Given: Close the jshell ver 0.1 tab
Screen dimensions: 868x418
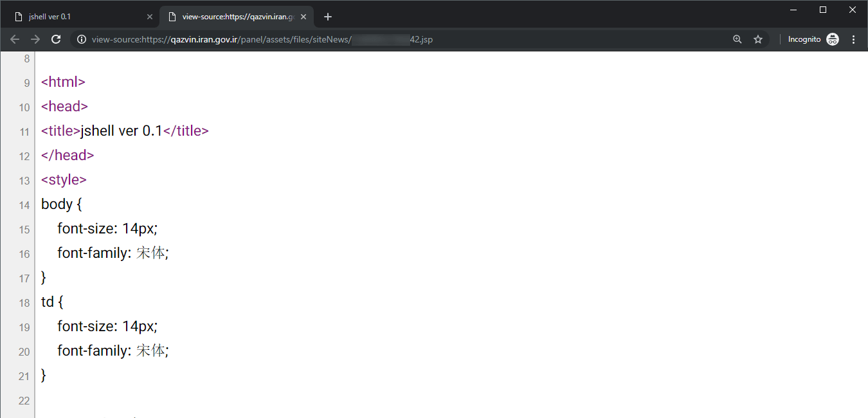Looking at the screenshot, I should [x=150, y=17].
